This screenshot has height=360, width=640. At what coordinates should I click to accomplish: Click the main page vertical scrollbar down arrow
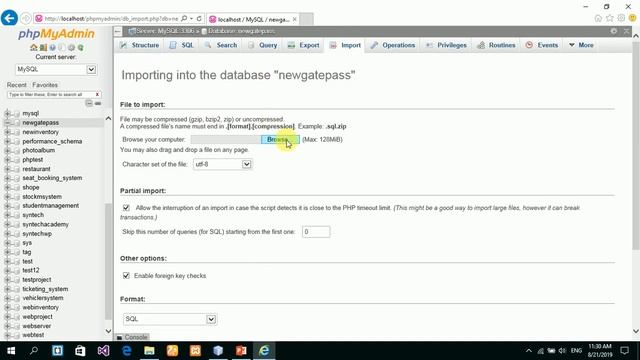pyautogui.click(x=636, y=331)
